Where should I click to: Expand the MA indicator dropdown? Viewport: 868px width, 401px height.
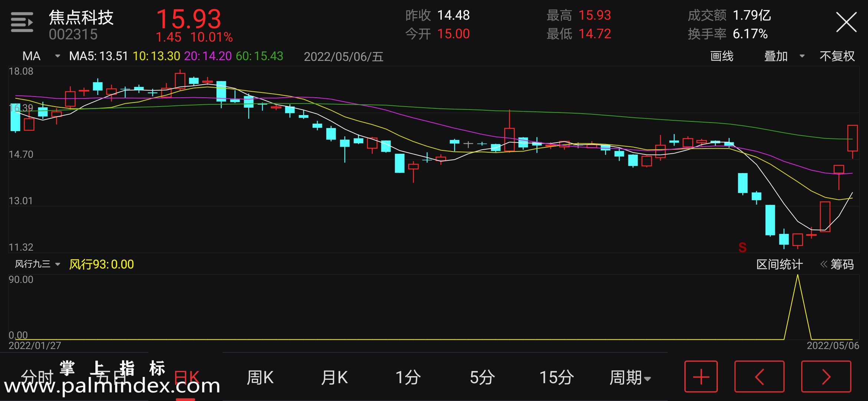tap(41, 56)
